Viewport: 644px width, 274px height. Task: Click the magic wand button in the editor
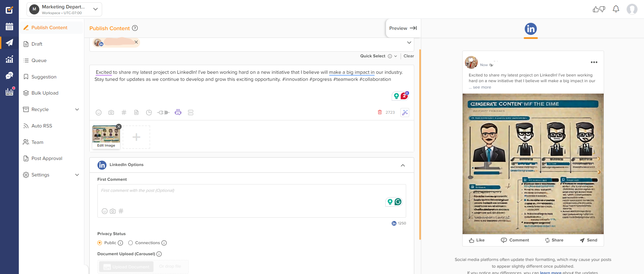405,112
